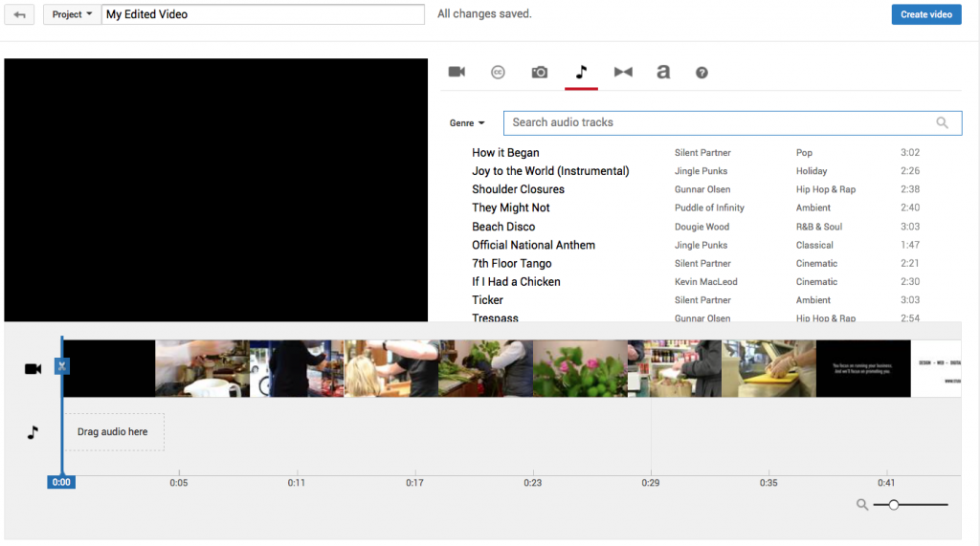Open the Help question mark icon
This screenshot has height=546, width=980.
tap(702, 73)
